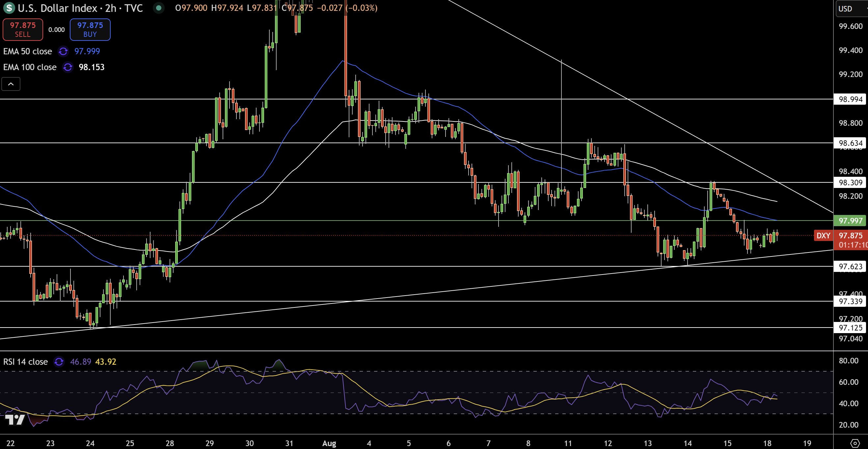Image resolution: width=868 pixels, height=449 pixels.
Task: Click the 97.875 SELL button
Action: click(23, 30)
